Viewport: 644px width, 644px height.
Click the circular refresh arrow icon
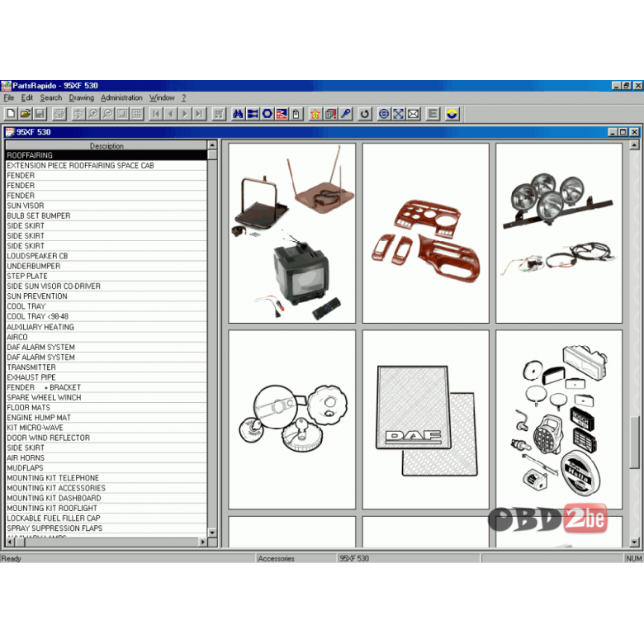pos(364,114)
